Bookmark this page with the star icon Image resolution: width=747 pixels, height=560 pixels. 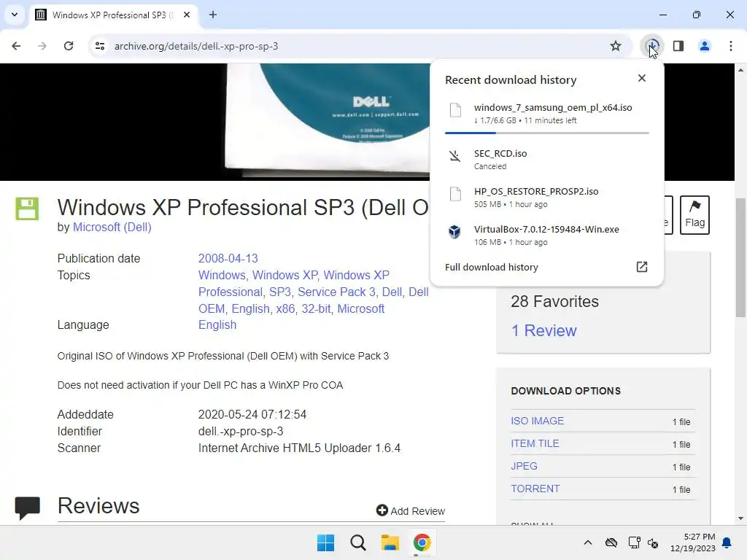pos(616,46)
